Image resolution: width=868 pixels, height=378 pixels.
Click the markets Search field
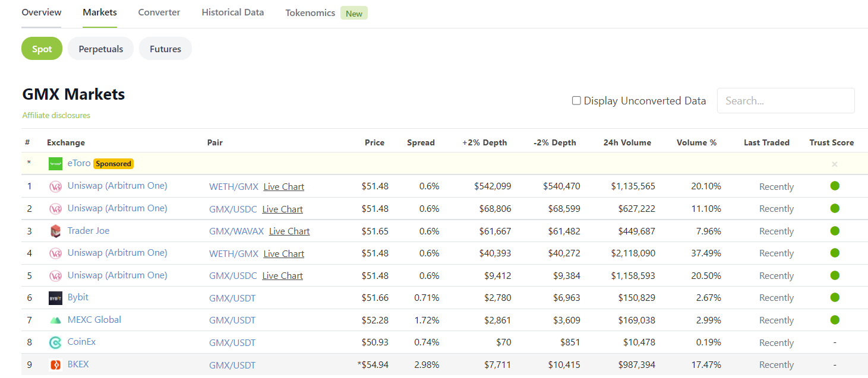click(785, 101)
